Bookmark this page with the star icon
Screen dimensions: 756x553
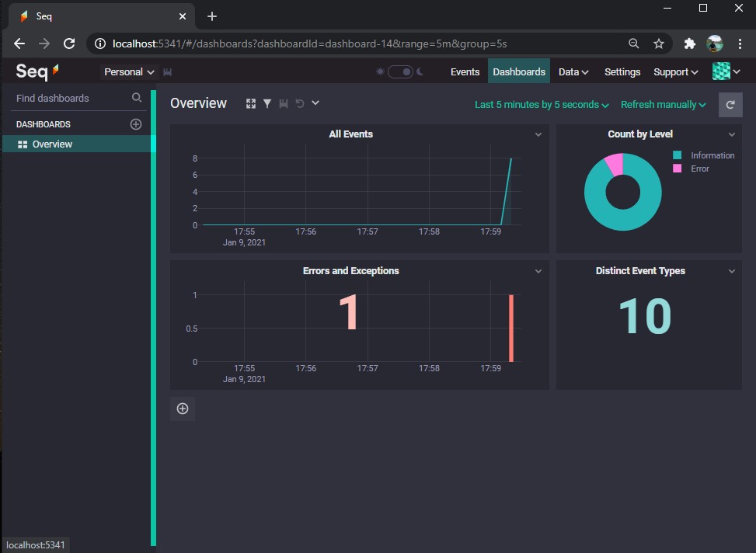[659, 43]
